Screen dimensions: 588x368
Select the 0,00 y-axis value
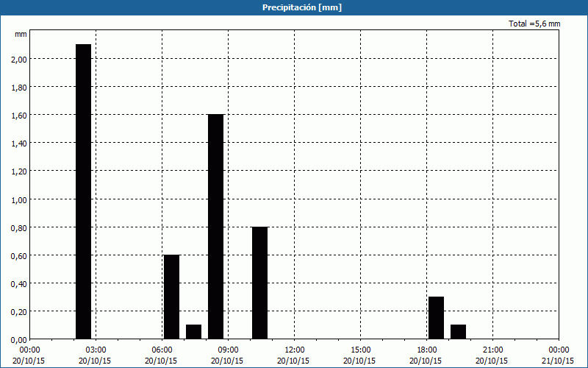(19, 340)
